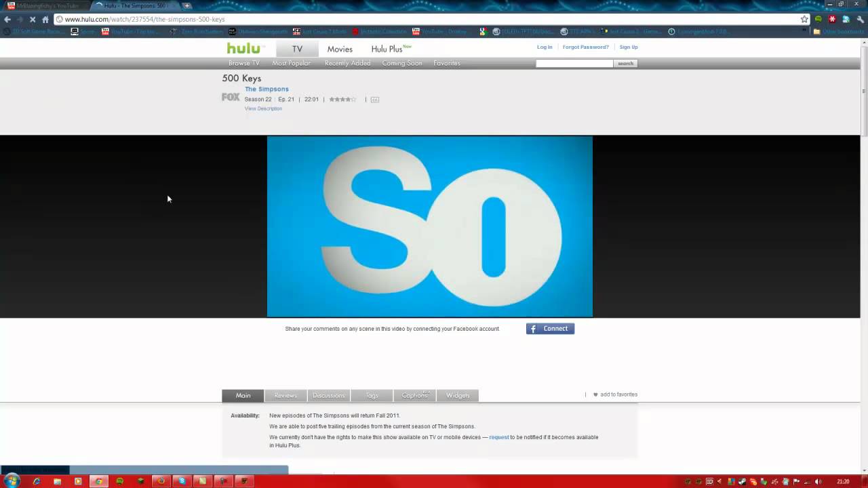Click the FOX network logo
Screen dimensions: 868x488
coord(231,97)
